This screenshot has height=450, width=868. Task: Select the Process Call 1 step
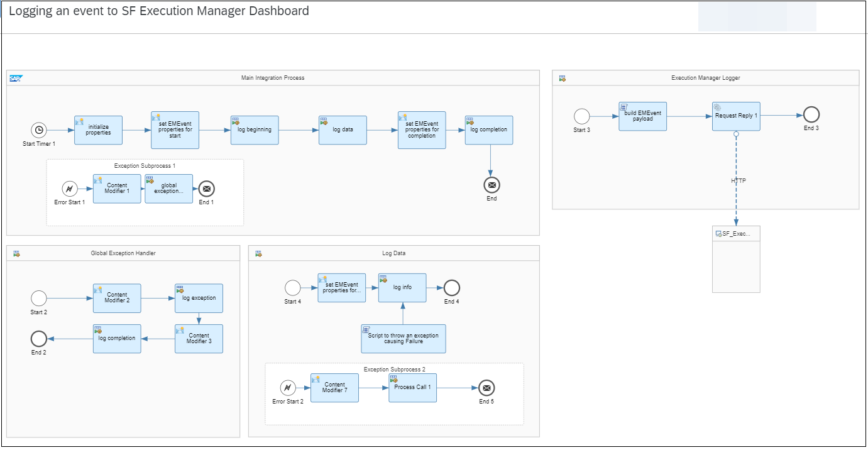pos(412,388)
